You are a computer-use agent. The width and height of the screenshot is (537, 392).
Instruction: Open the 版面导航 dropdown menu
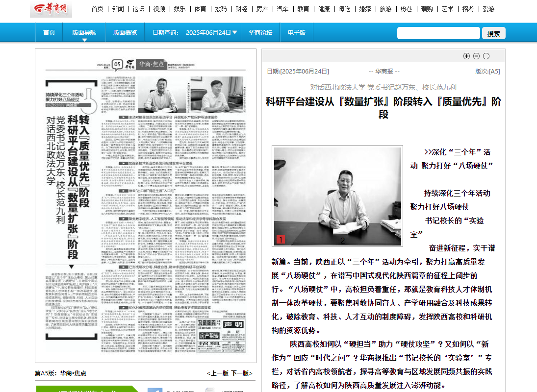[x=84, y=33]
